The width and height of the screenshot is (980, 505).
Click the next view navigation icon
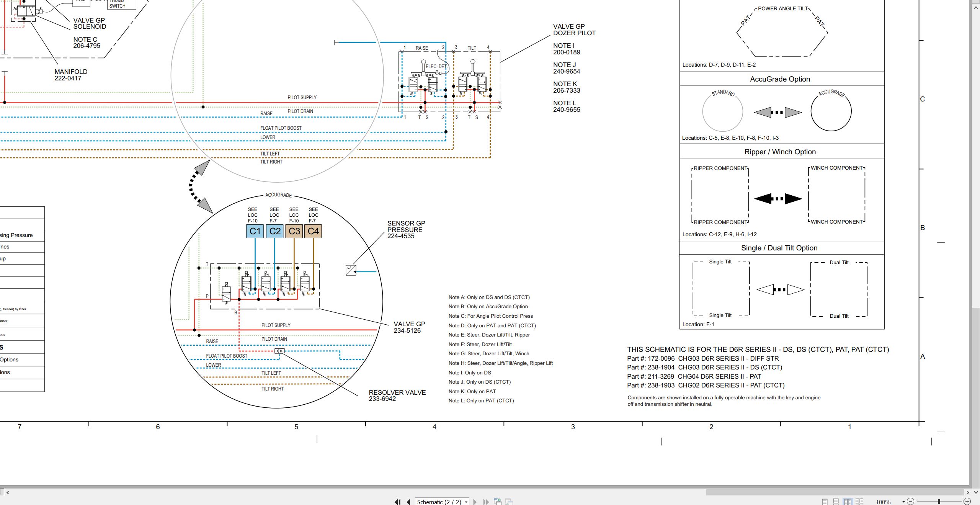509,502
